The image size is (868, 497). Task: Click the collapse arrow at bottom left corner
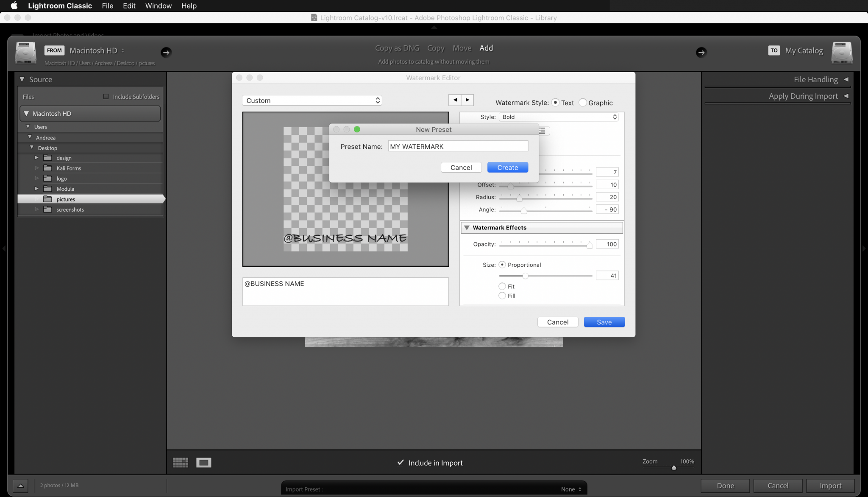point(20,486)
